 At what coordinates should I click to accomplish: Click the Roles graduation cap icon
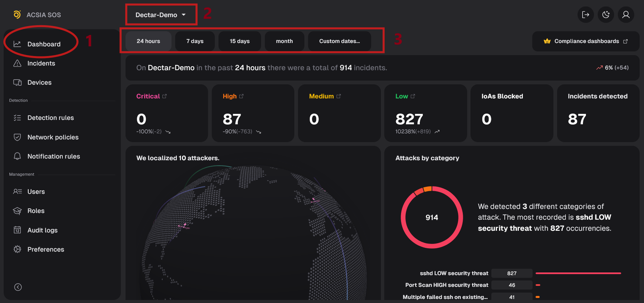click(17, 211)
